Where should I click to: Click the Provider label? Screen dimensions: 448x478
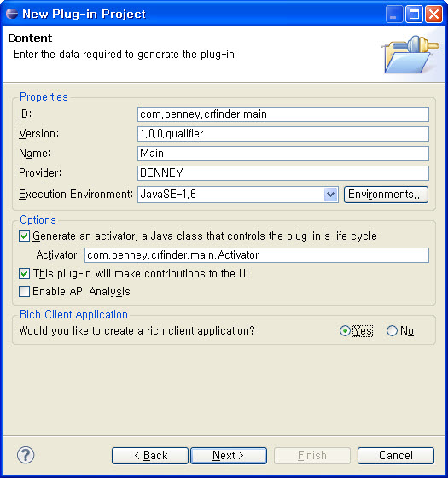40,172
